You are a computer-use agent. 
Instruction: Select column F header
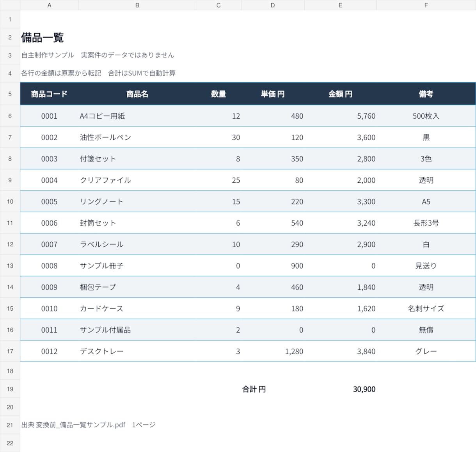tap(426, 5)
